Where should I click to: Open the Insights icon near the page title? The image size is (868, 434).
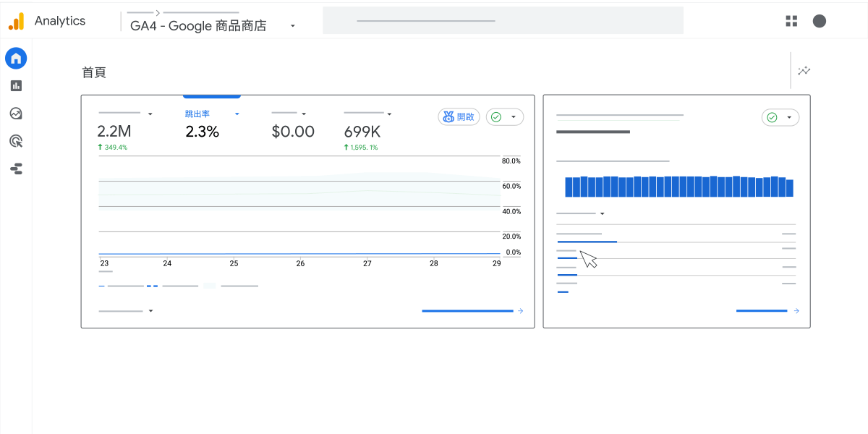[803, 71]
